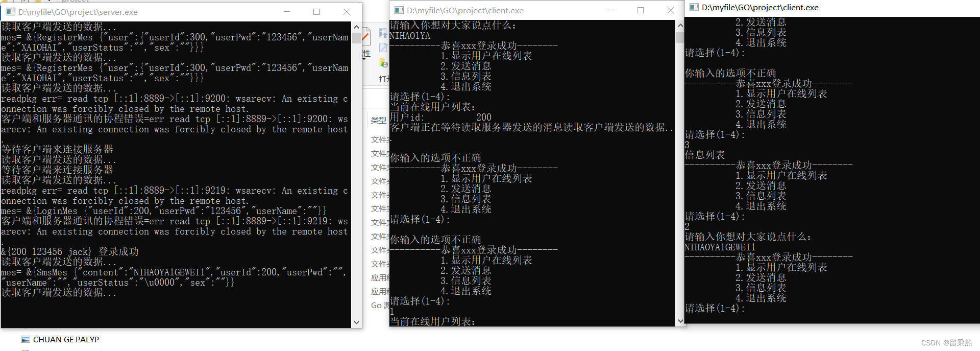The width and height of the screenshot is (980, 351).
Task: Close the client.exe window showing NIHAO1YA
Action: point(671,10)
